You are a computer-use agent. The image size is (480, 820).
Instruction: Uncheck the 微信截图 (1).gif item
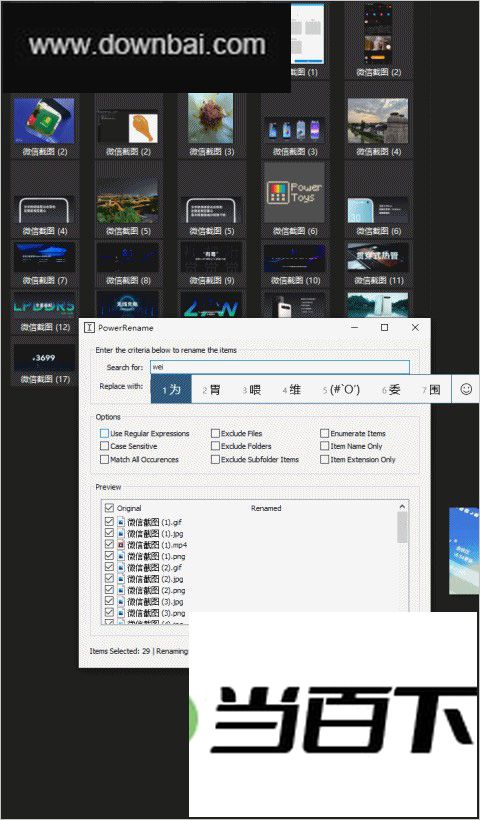109,522
